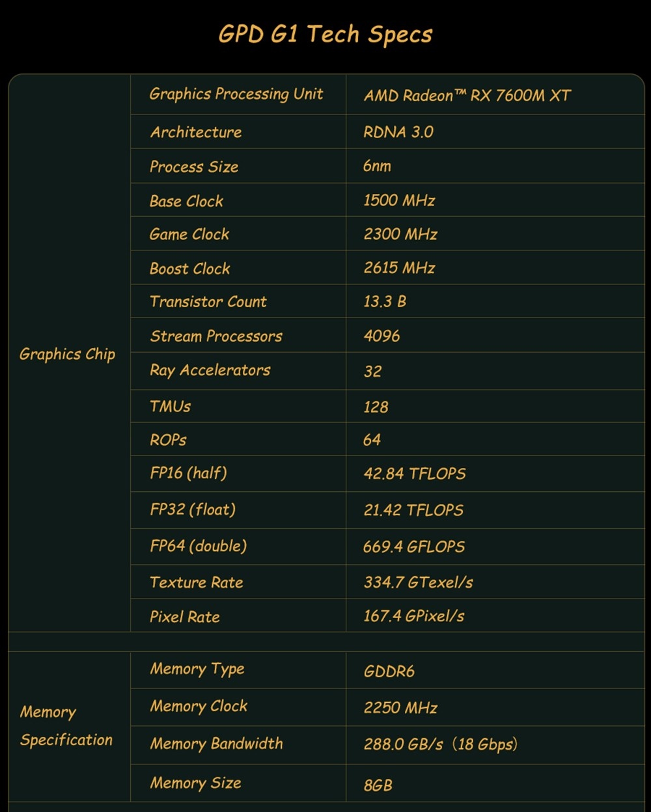Select the RDNA 3.0 value
Viewport: 651px width, 812px height.
398,132
